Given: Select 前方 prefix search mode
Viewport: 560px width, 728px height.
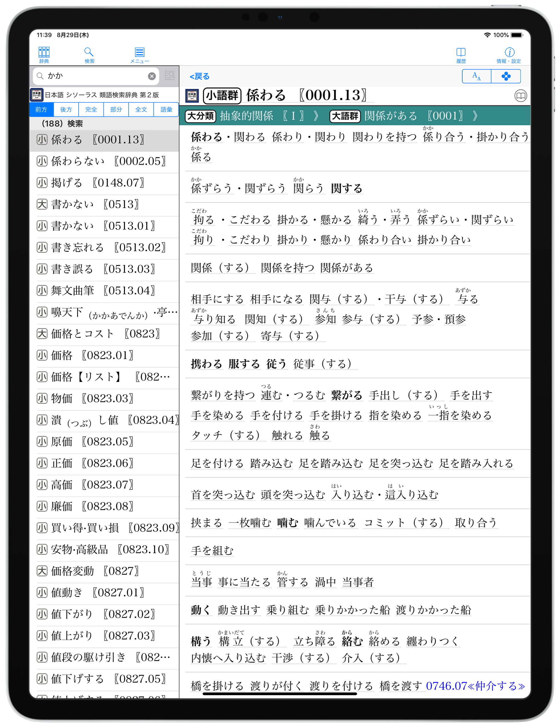Looking at the screenshot, I should [x=41, y=110].
